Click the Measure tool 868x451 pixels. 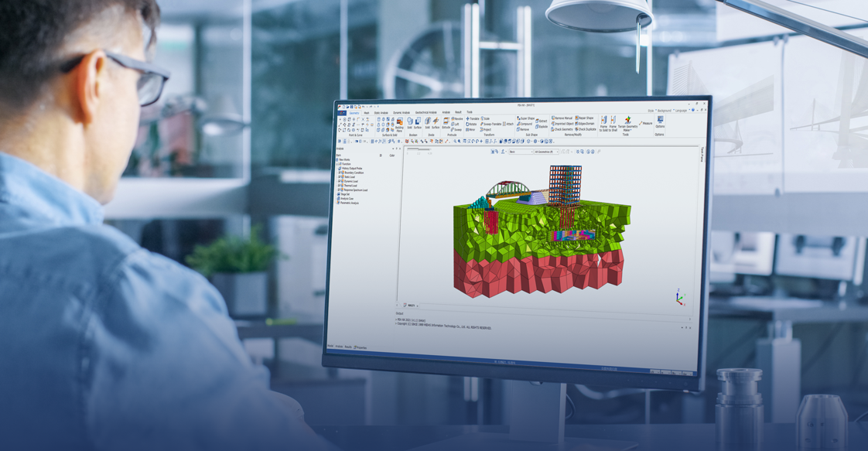(646, 123)
